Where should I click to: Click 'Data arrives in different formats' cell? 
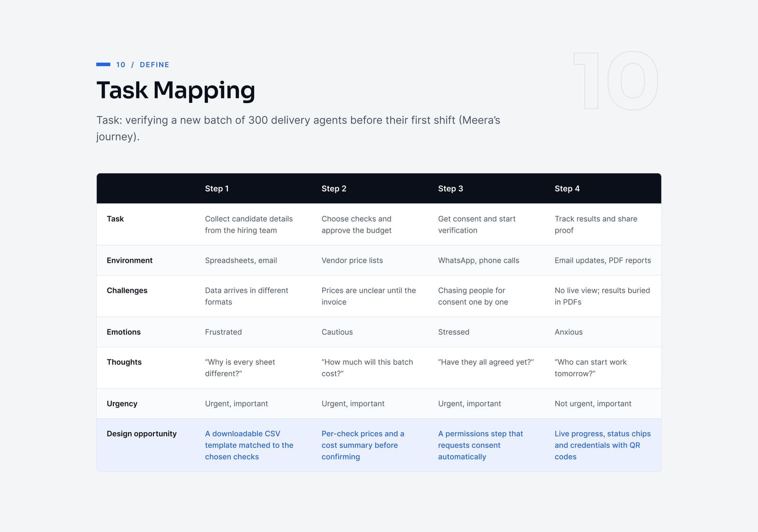246,296
